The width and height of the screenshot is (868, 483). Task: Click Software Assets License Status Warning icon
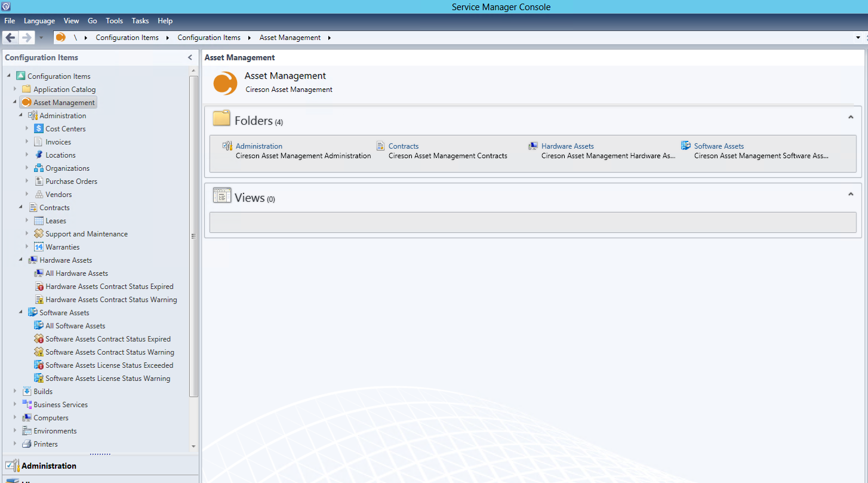pyautogui.click(x=39, y=378)
